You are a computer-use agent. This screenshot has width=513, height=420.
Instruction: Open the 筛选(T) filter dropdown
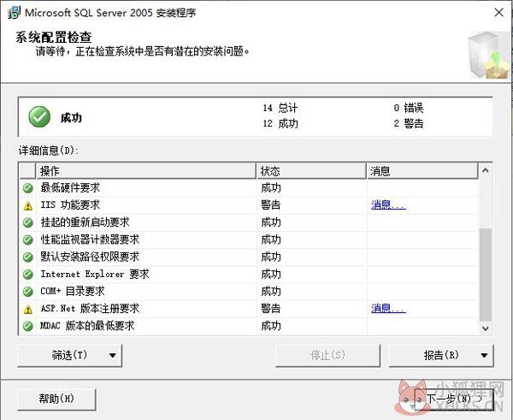pyautogui.click(x=70, y=355)
